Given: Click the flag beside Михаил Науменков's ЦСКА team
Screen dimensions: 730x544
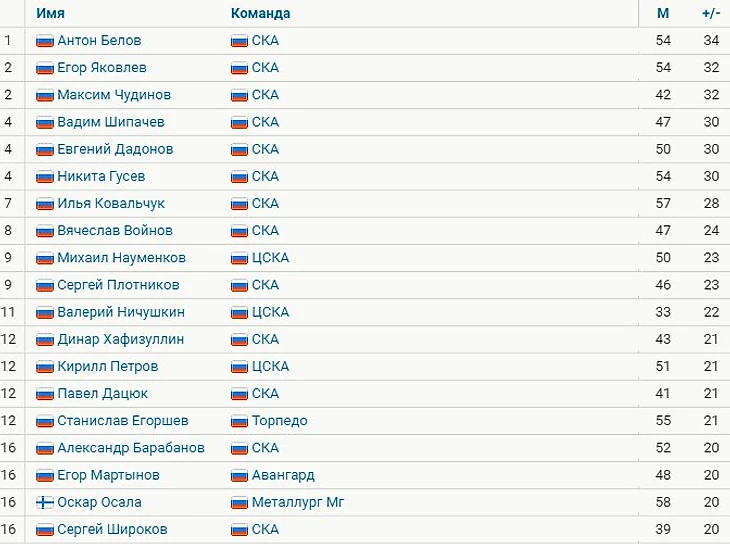Looking at the screenshot, I should [239, 258].
